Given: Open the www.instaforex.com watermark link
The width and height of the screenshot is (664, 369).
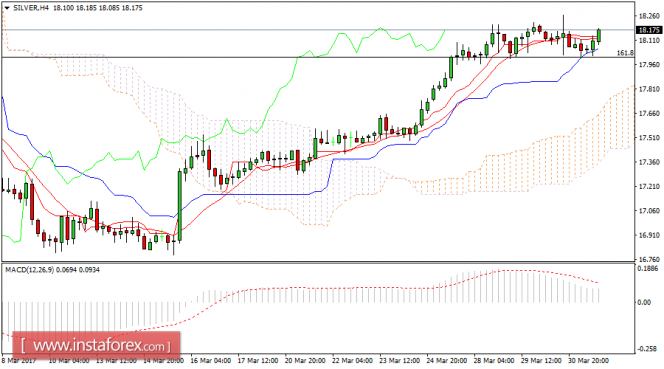Looking at the screenshot, I should click(x=97, y=346).
